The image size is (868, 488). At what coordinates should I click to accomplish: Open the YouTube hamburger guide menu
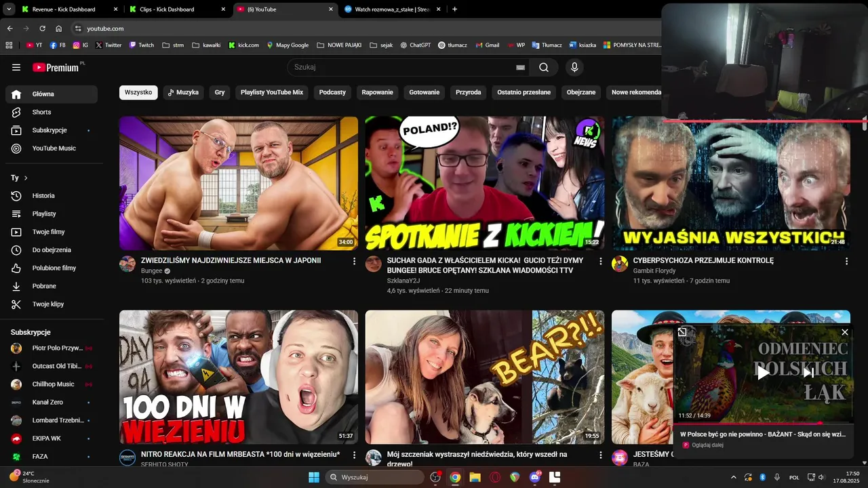(16, 67)
